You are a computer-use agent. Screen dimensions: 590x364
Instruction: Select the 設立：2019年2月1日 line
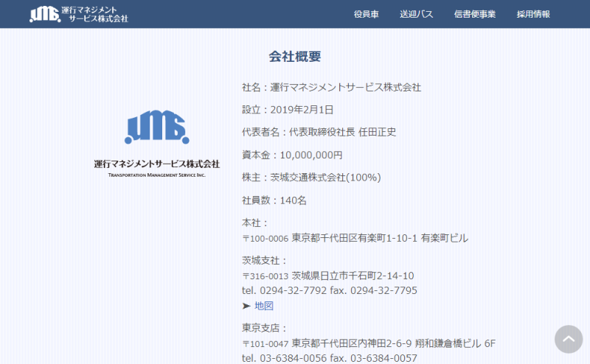coord(288,110)
